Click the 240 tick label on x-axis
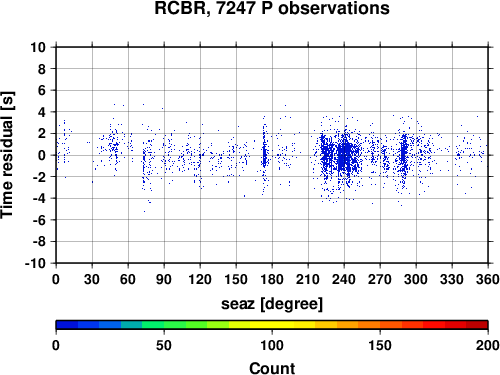Viewport: 500px width, 375px height. point(344,279)
